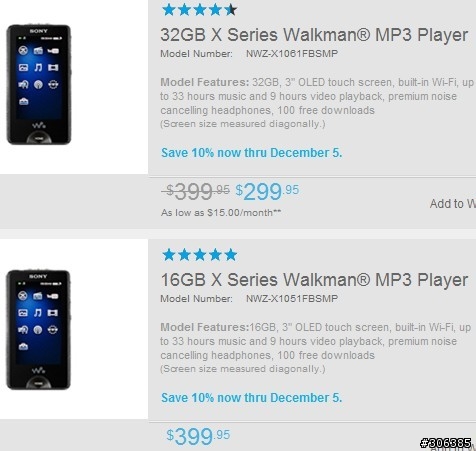This screenshot has height=451, width=476.
Task: Click the SONY logo on the 16GB device image
Action: (38, 276)
